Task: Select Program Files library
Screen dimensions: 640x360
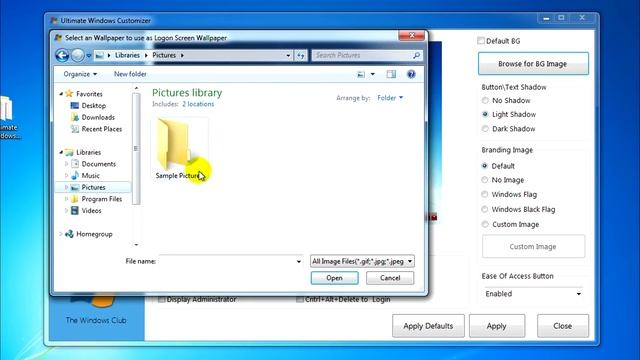Action: [102, 199]
